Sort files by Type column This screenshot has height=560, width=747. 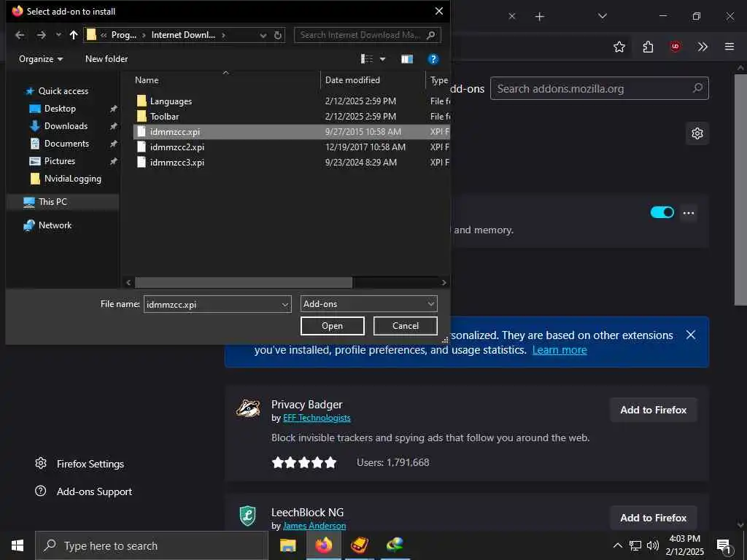[438, 80]
